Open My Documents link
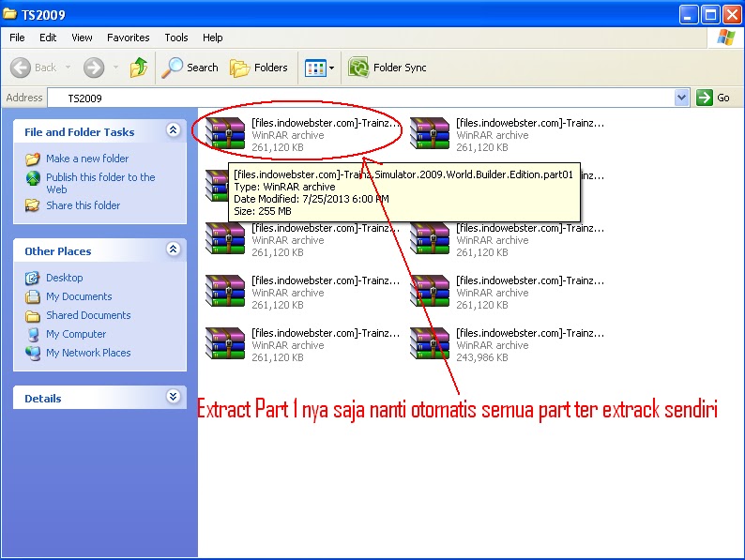745x560 pixels. [79, 296]
